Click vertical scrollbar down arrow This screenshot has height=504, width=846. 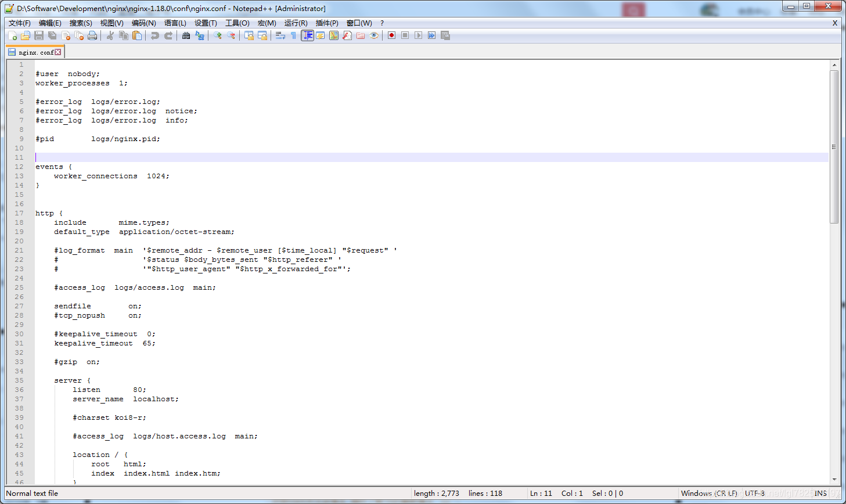click(834, 480)
